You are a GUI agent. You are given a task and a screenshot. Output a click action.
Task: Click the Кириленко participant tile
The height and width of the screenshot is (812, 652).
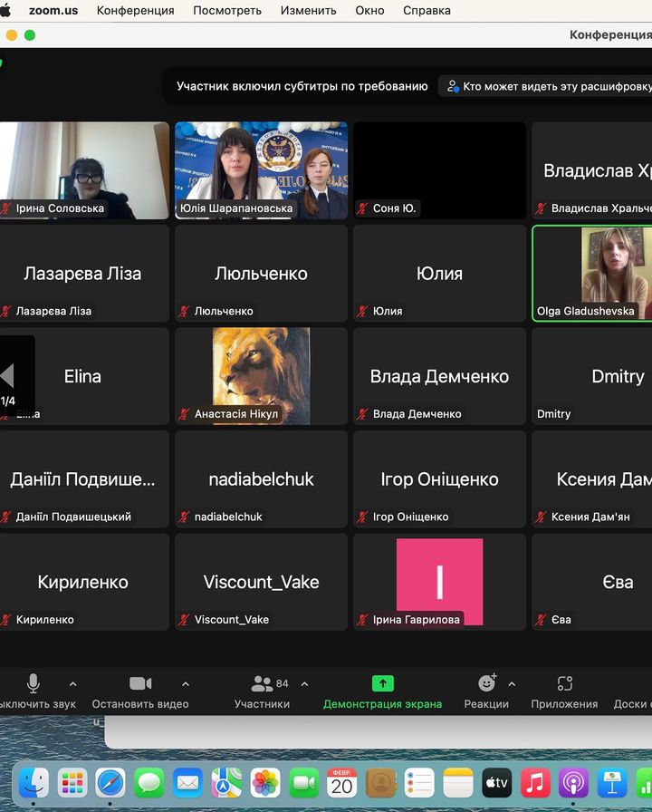[84, 582]
